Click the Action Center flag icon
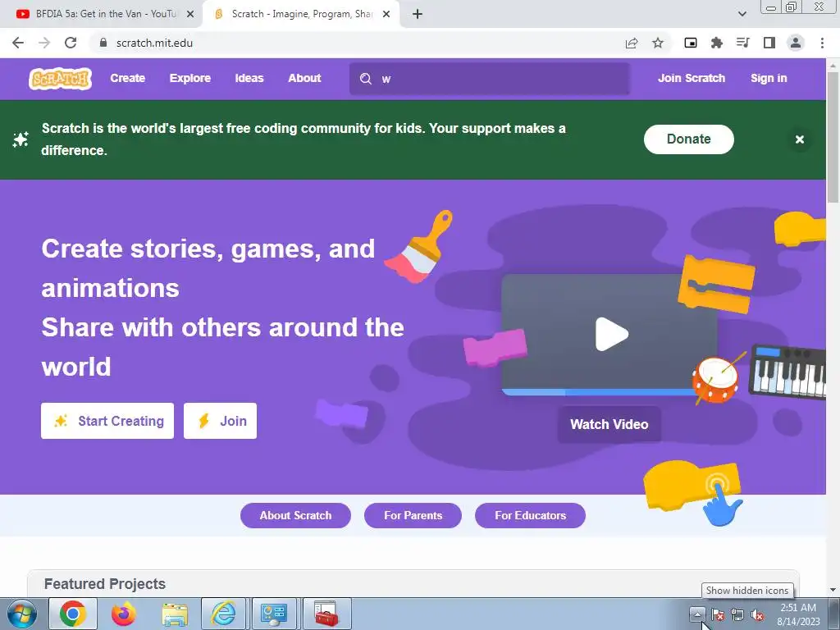 [718, 614]
